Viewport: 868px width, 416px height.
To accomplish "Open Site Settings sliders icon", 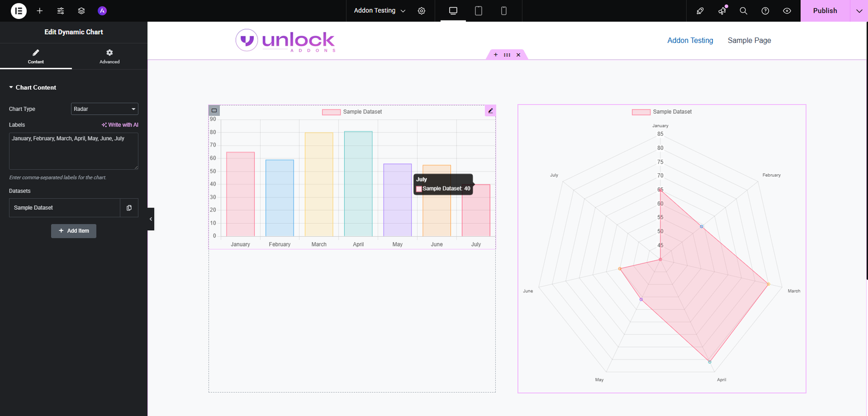I will [61, 11].
